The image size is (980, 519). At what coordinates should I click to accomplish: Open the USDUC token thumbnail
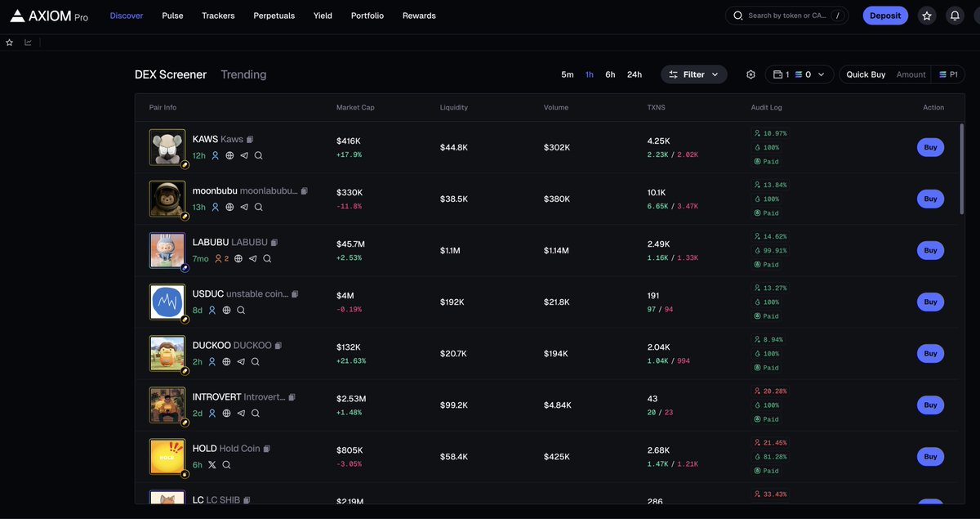pyautogui.click(x=167, y=302)
